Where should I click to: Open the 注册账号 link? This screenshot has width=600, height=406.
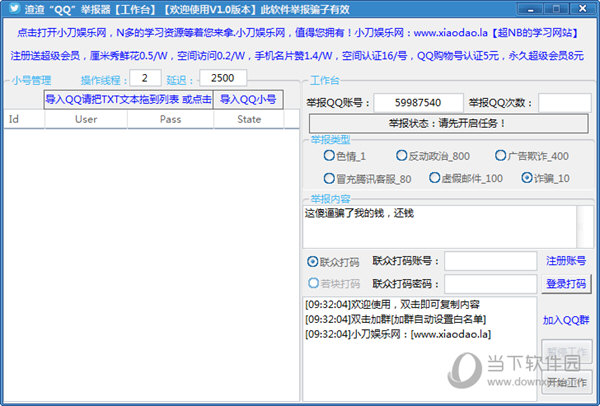click(566, 261)
